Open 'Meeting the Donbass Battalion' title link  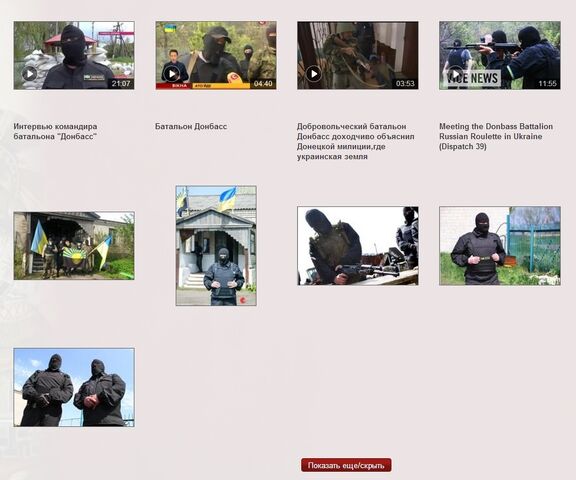(496, 136)
